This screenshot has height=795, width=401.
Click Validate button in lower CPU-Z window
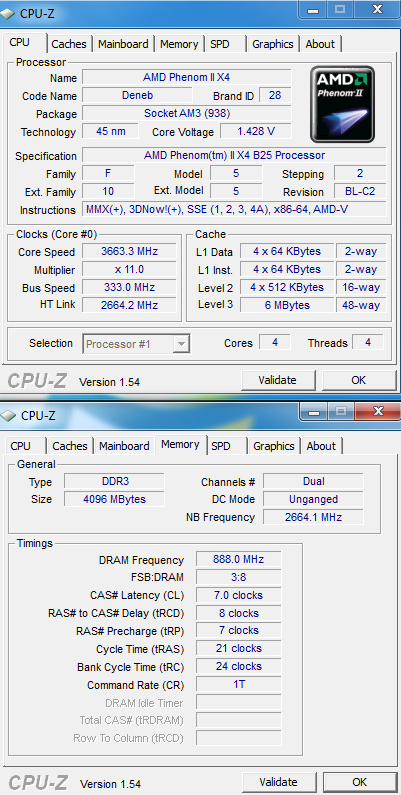[x=278, y=782]
